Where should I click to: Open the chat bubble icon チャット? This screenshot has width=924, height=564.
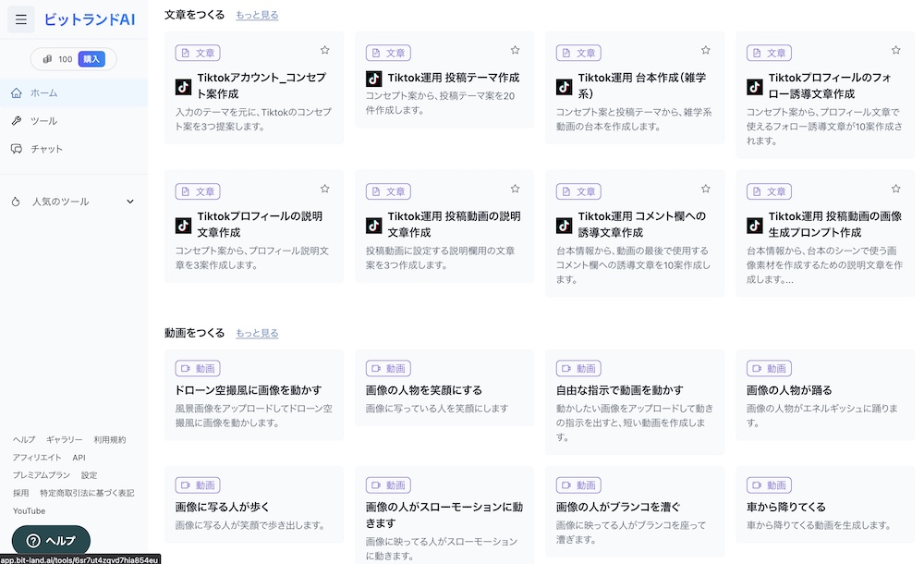pyautogui.click(x=17, y=149)
